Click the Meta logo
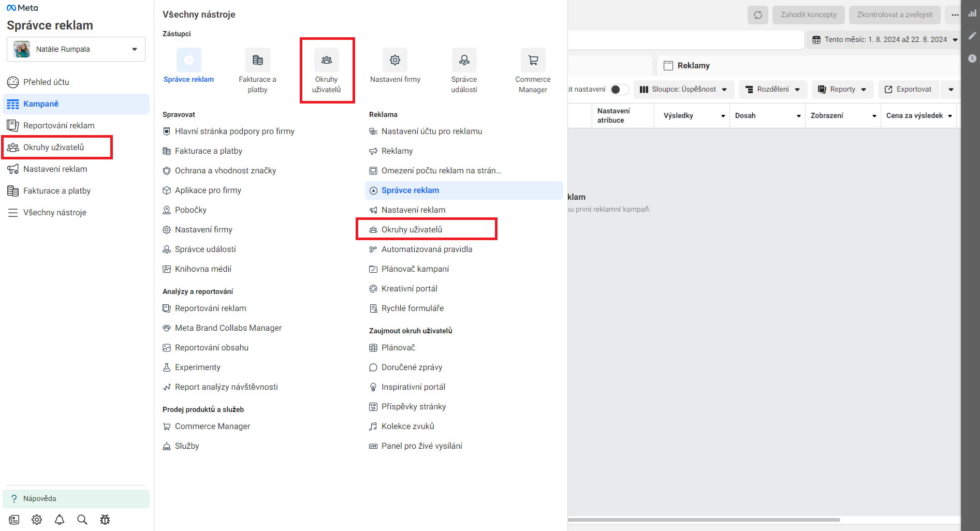 pos(22,8)
